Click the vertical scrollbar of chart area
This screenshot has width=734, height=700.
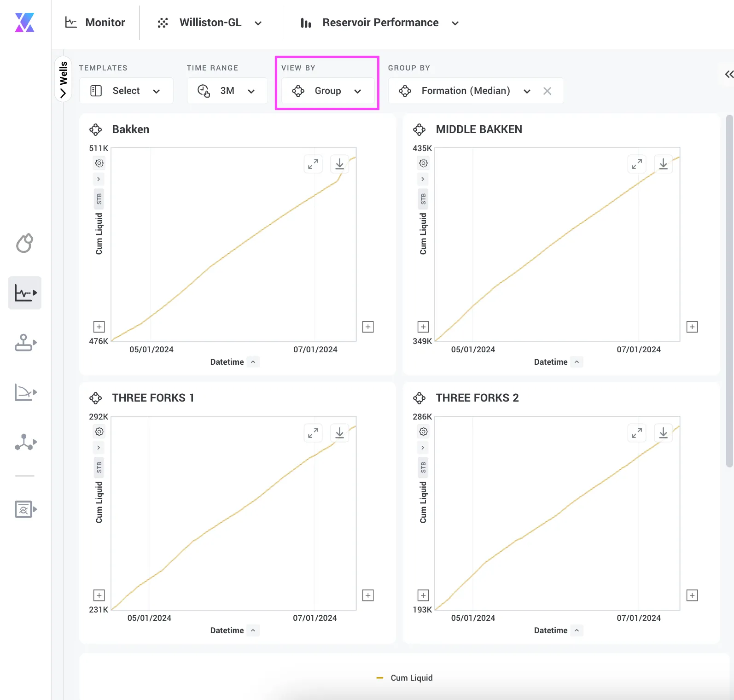729,291
